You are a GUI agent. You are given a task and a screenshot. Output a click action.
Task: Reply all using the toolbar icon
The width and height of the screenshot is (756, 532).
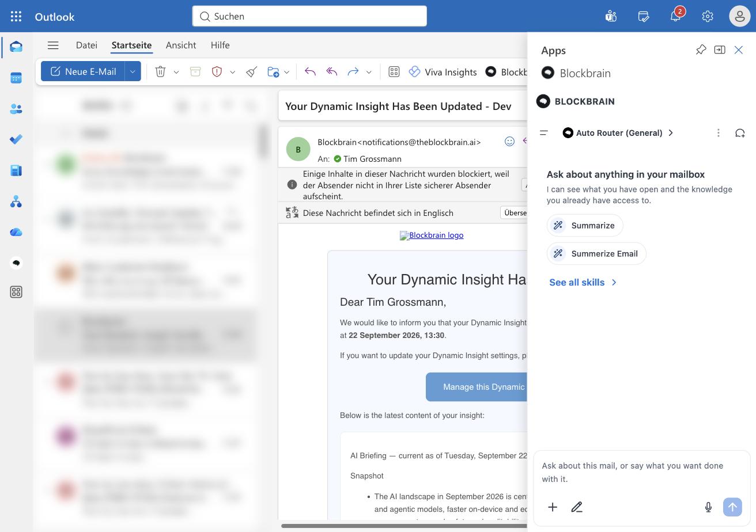331,71
